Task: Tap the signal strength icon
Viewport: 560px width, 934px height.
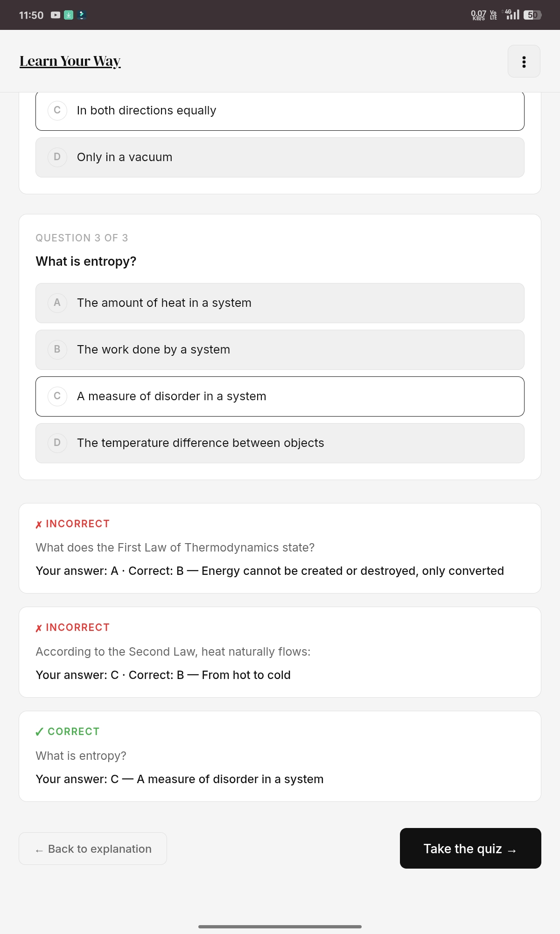Action: point(512,14)
